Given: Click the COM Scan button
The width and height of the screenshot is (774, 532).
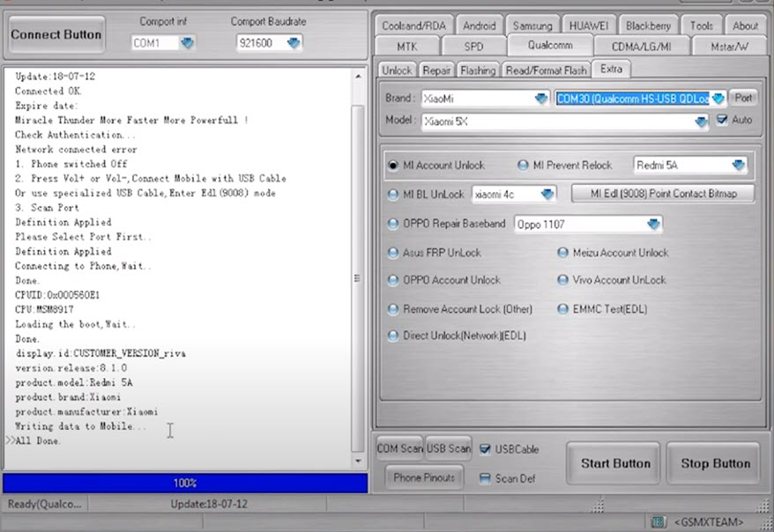Looking at the screenshot, I should click(x=400, y=448).
